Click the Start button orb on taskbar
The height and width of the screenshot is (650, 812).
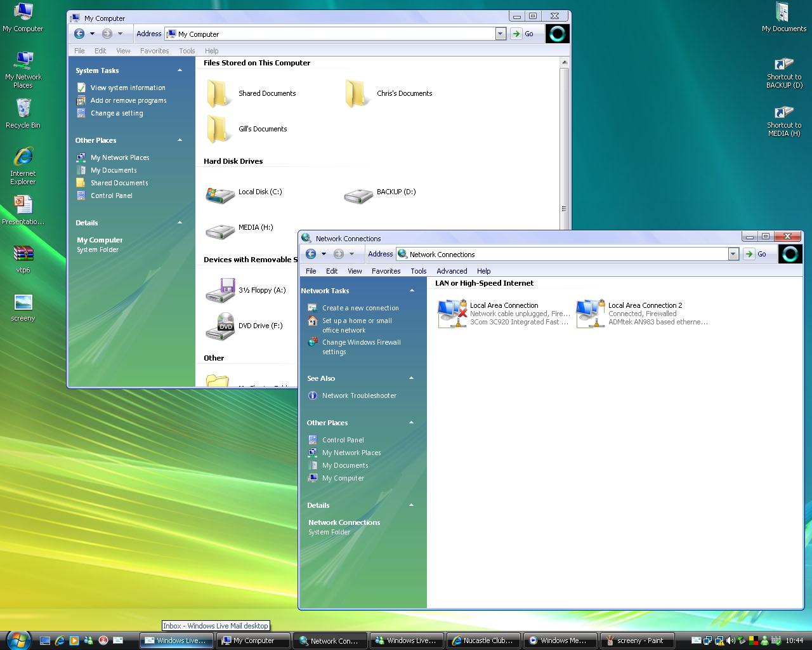point(17,639)
